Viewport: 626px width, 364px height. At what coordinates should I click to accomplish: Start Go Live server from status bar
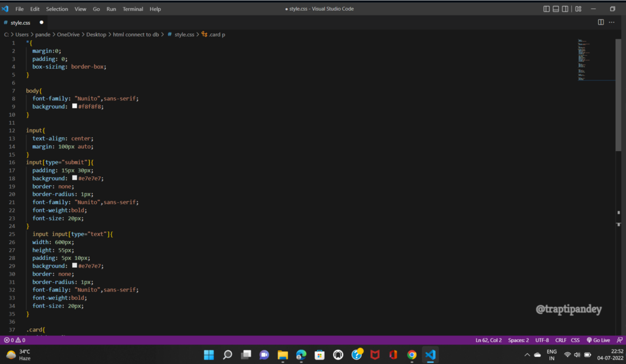[x=598, y=340]
